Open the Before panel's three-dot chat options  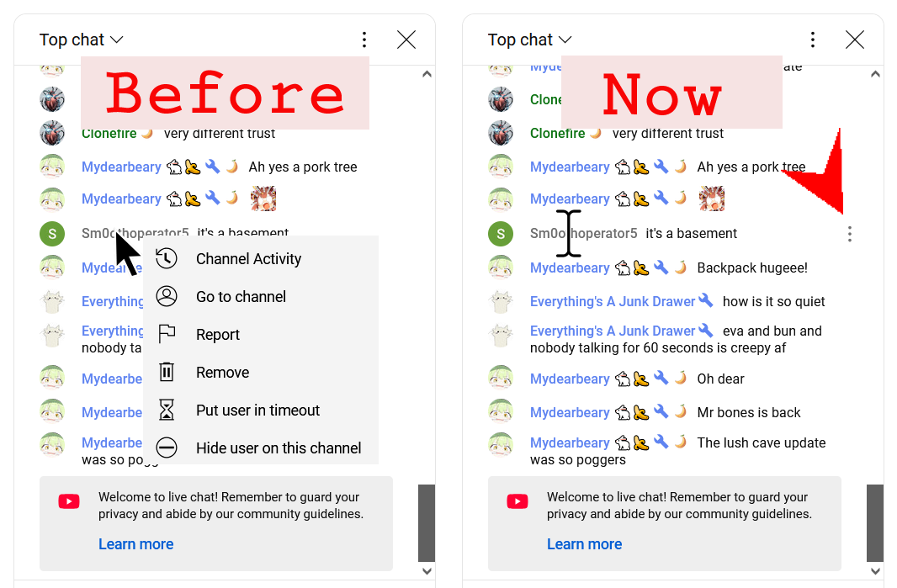[x=364, y=40]
